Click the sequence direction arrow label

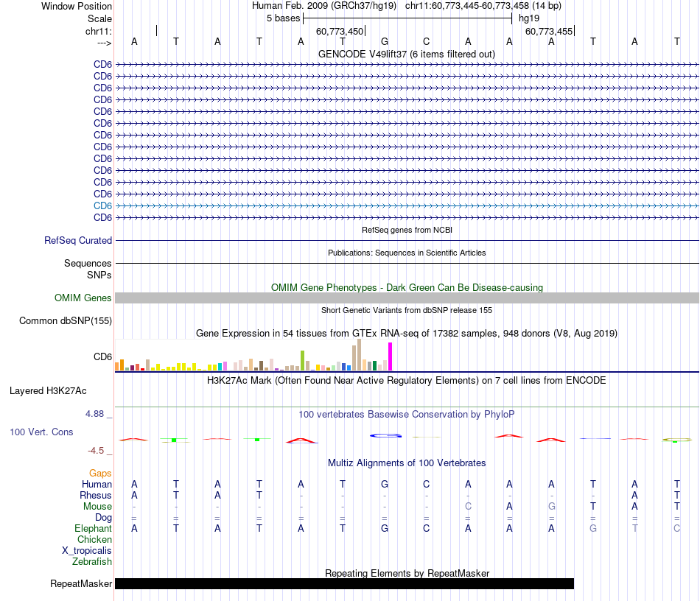(x=105, y=43)
